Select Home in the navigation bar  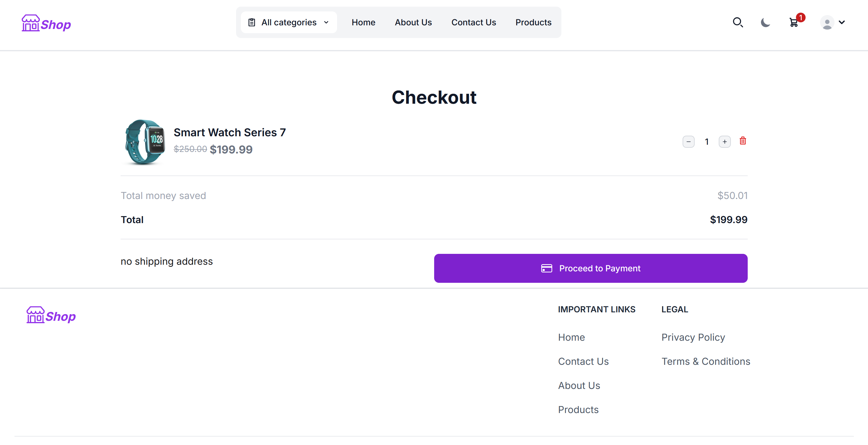click(x=363, y=22)
